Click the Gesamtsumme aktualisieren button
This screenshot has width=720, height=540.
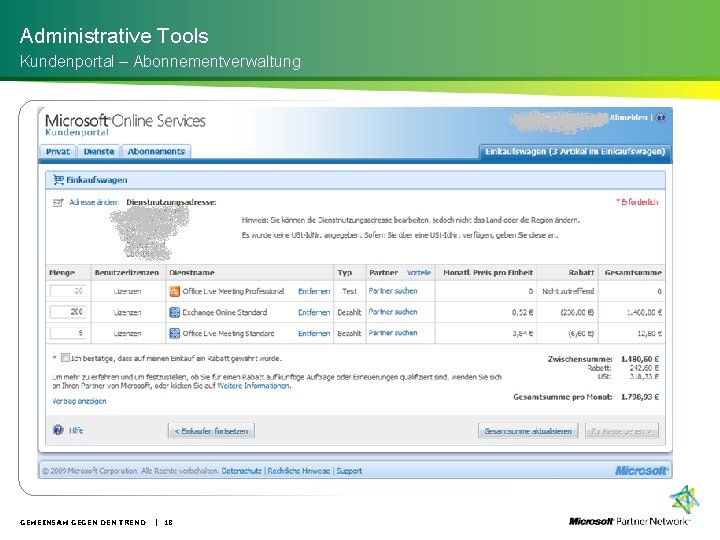(x=528, y=431)
